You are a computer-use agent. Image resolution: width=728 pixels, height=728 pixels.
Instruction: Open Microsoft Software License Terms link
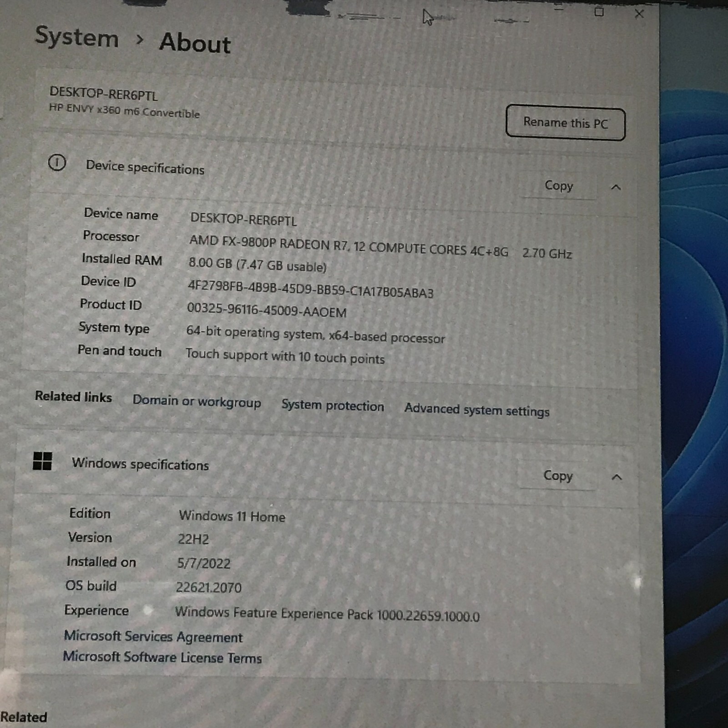click(162, 657)
